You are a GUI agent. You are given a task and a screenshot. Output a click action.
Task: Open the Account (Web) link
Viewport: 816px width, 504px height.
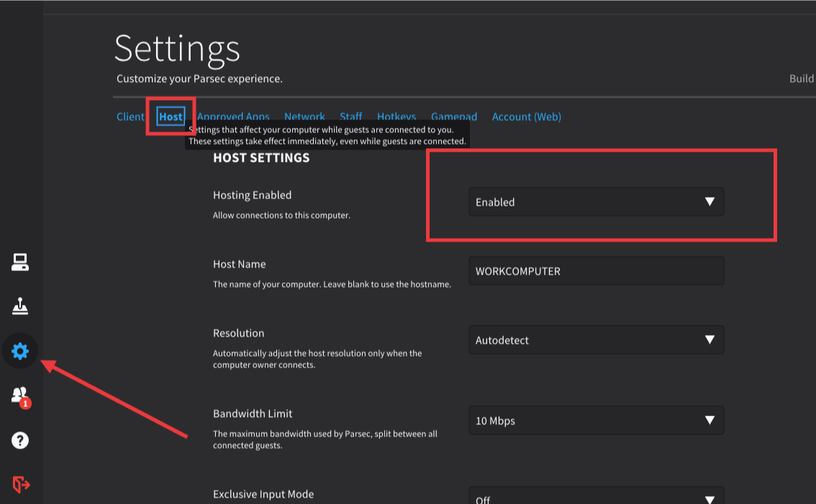[526, 116]
